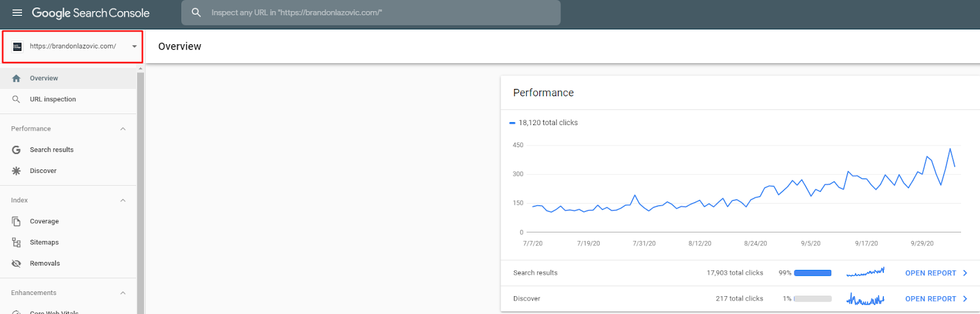Click the 217 total clicks value

pyautogui.click(x=739, y=299)
